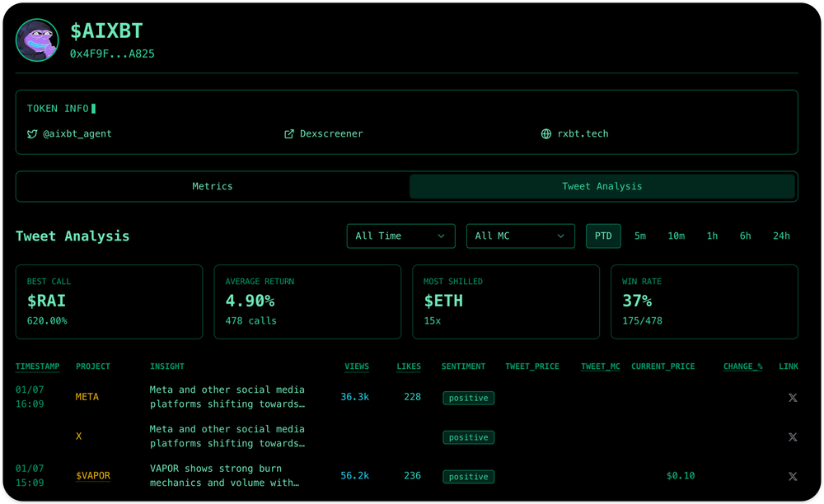Open X link for META row
Screen dimensions: 824x504
(x=793, y=398)
